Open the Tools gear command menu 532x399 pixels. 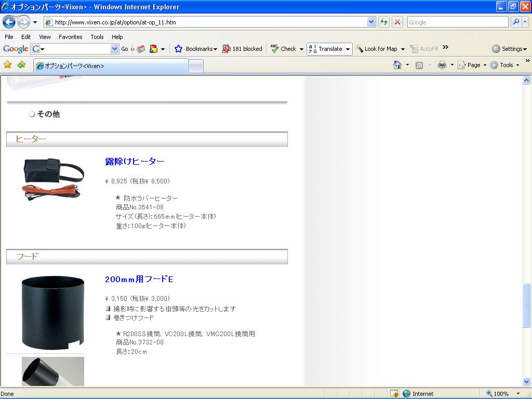coord(504,65)
